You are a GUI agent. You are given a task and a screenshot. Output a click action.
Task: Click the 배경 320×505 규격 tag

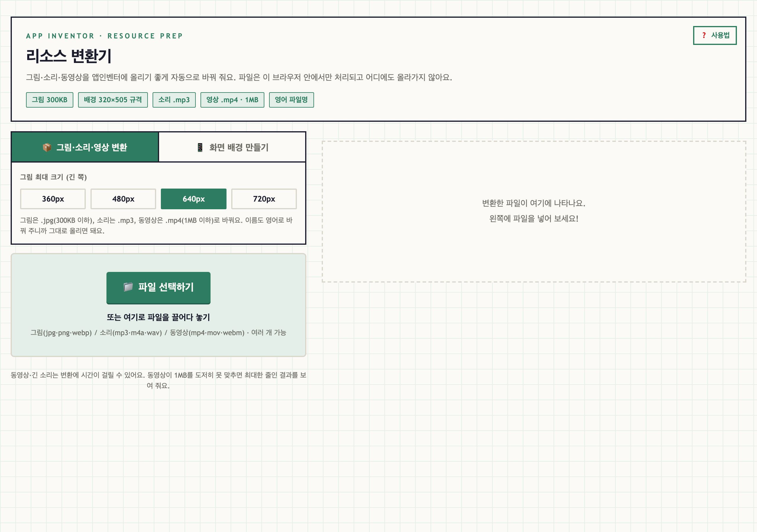click(113, 100)
